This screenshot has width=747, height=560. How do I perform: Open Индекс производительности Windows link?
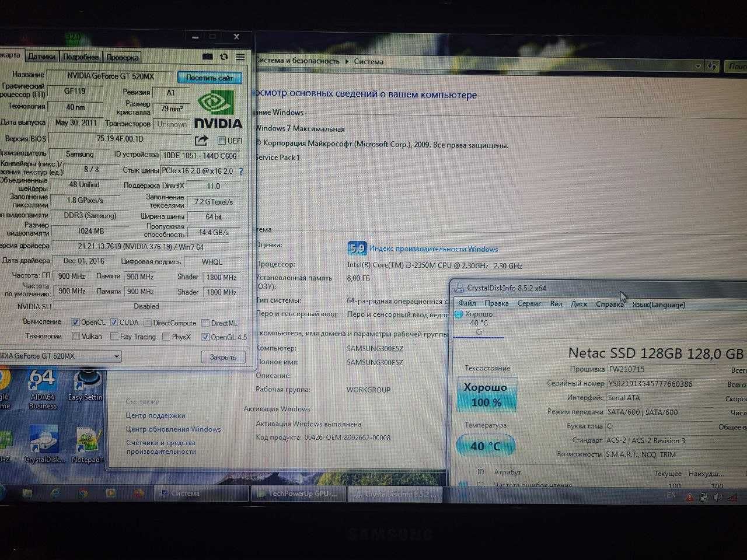[434, 249]
